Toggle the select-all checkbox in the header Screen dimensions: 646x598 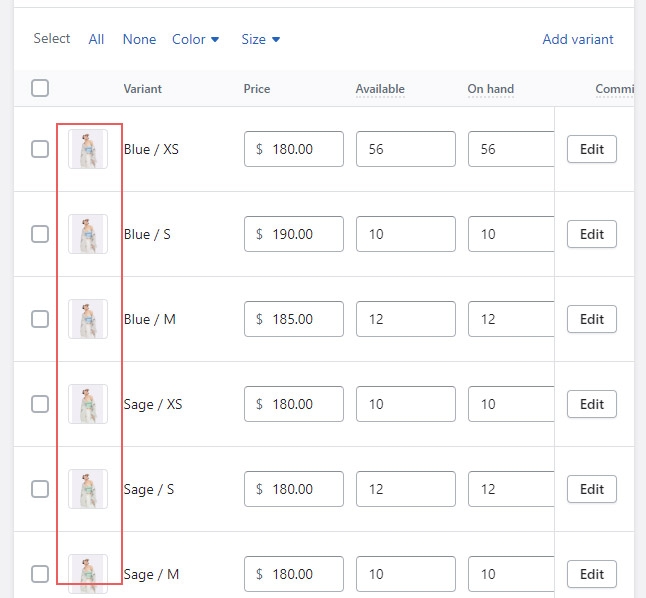tap(40, 88)
